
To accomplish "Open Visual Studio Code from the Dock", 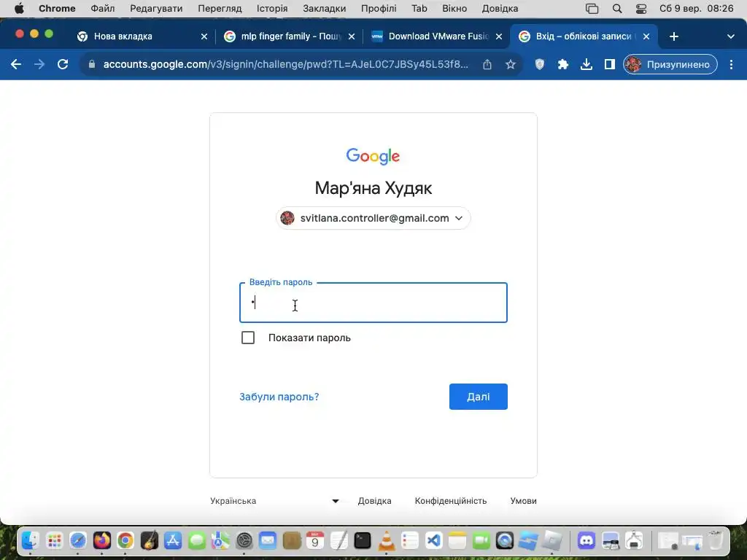I will (433, 540).
